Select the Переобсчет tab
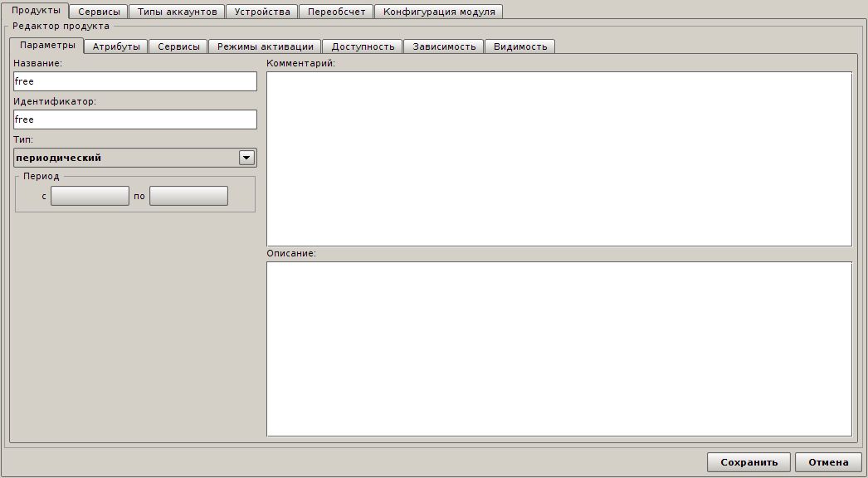868x478 pixels. point(335,12)
